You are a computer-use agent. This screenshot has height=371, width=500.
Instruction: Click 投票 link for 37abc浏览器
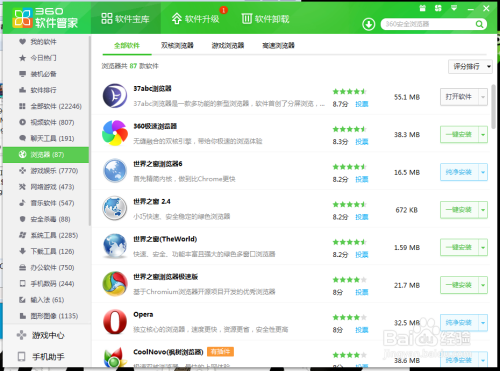pos(362,104)
